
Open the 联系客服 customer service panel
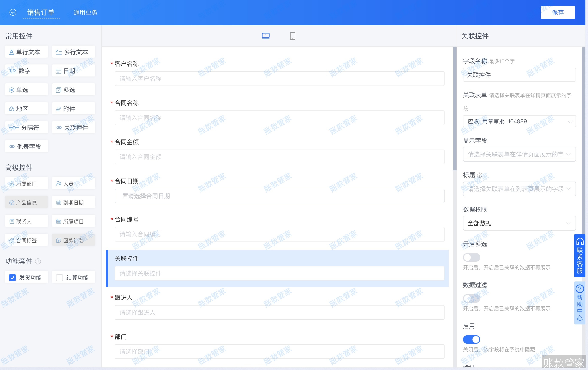[580, 256]
